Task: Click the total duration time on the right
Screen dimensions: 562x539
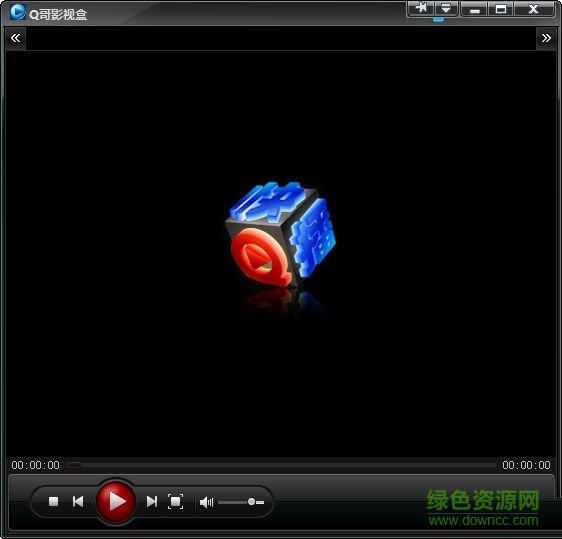Action: 526,465
